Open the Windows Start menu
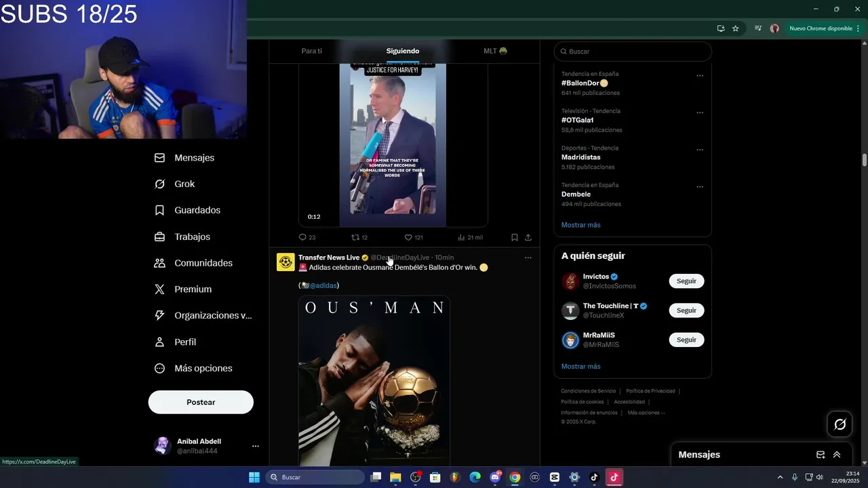Viewport: 868px width, 488px height. click(254, 477)
